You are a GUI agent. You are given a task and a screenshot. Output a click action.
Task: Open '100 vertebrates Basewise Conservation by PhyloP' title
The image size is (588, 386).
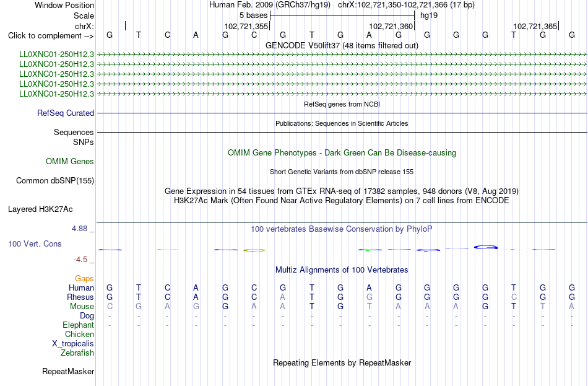coord(342,229)
